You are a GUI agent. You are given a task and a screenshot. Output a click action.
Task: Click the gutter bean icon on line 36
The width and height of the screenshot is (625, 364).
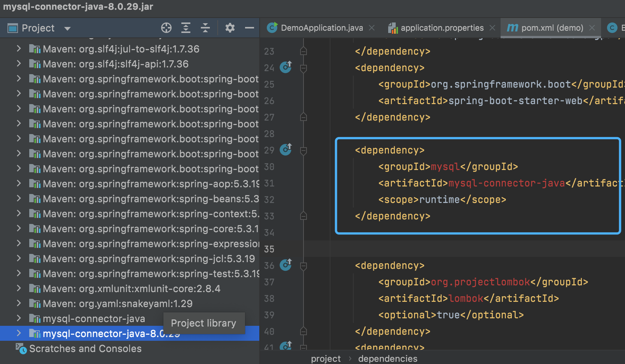pos(286,265)
